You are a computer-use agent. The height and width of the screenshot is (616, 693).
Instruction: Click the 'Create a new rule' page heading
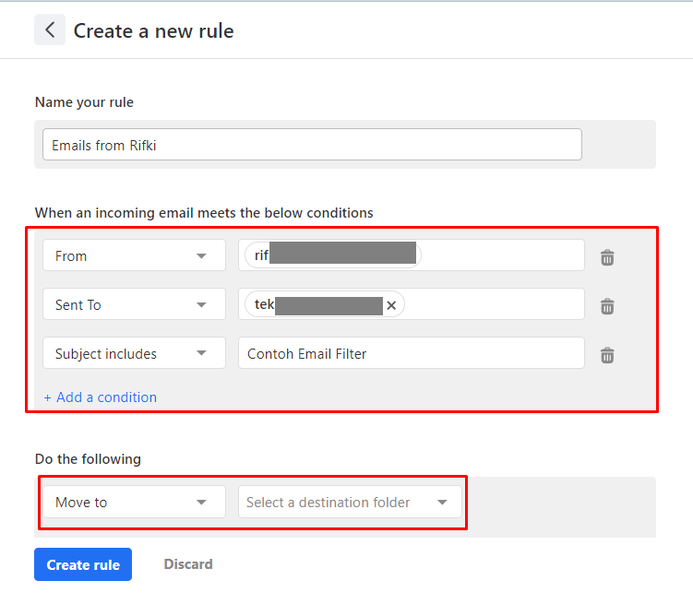tap(153, 31)
